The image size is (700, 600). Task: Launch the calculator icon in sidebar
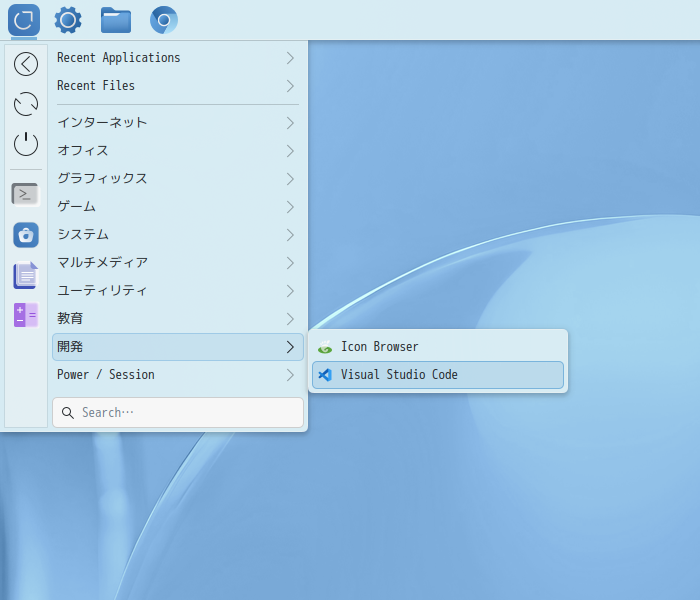(26, 315)
